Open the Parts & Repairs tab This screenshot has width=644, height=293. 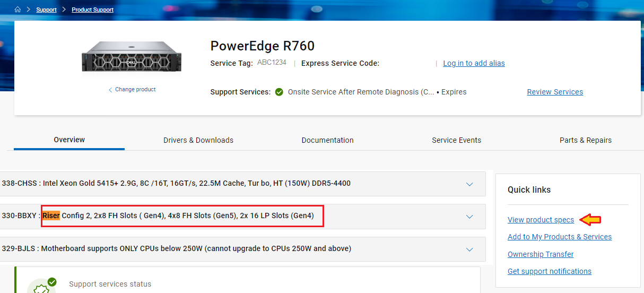pyautogui.click(x=585, y=140)
